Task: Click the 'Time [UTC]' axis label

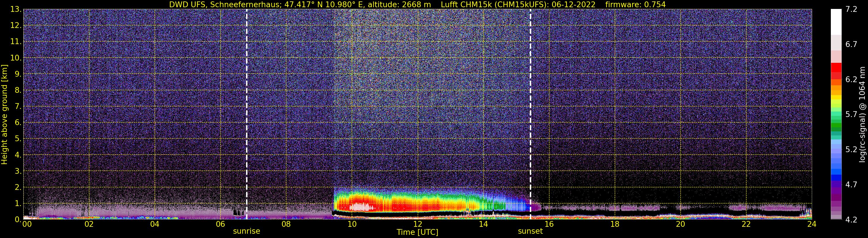Action: click(x=417, y=232)
